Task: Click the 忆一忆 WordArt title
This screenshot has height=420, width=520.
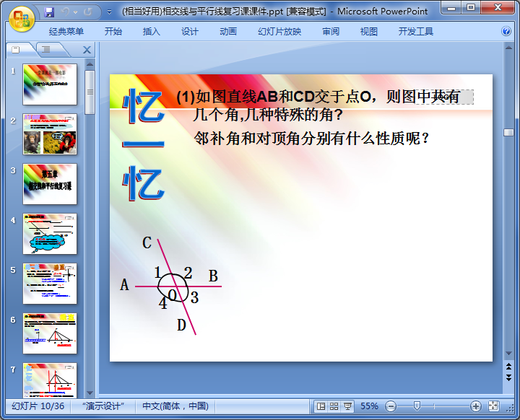Action: (143, 144)
